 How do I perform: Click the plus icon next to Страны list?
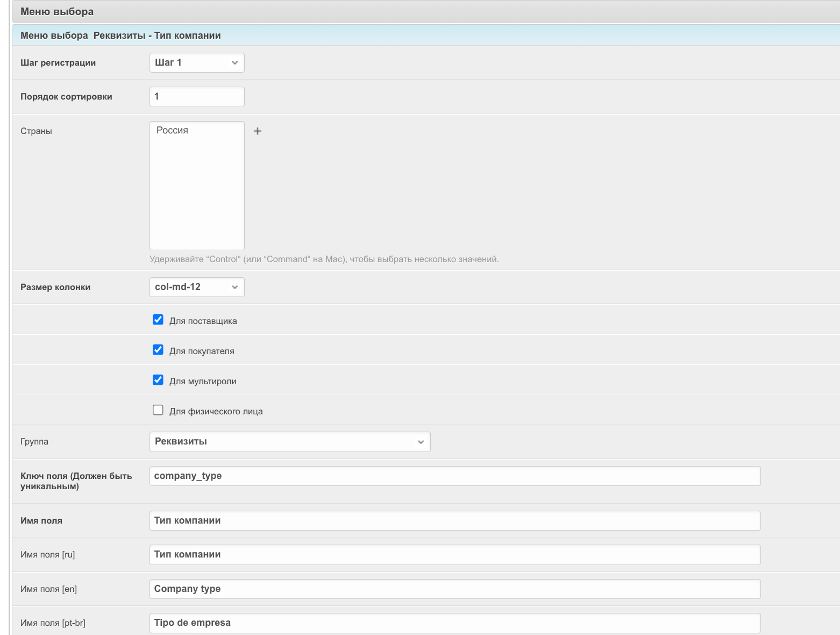[258, 131]
